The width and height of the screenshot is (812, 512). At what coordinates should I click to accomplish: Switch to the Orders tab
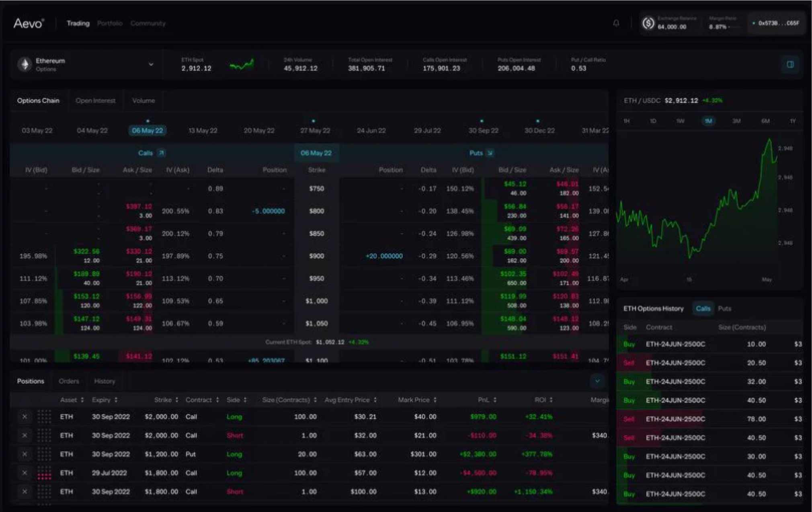coord(69,381)
